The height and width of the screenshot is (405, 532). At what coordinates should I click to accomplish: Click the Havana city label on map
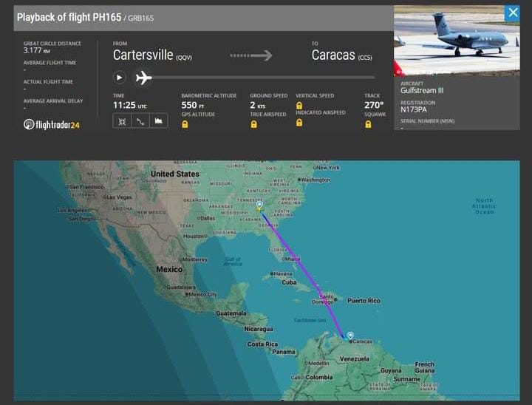(281, 273)
